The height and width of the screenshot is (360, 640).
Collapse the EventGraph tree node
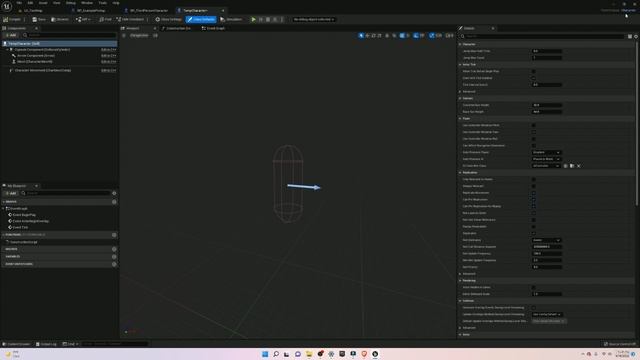coord(3,209)
